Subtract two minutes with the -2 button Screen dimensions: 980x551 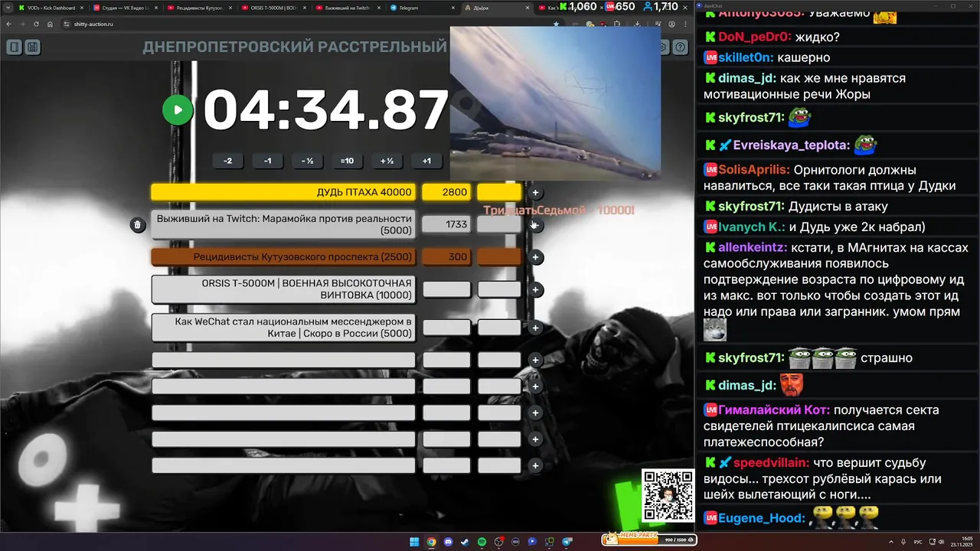pyautogui.click(x=227, y=161)
